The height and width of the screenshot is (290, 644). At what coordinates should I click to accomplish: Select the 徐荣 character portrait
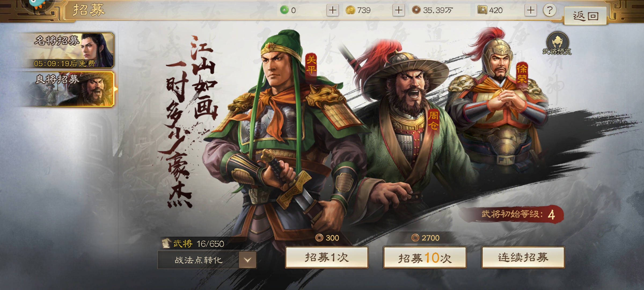point(499,102)
